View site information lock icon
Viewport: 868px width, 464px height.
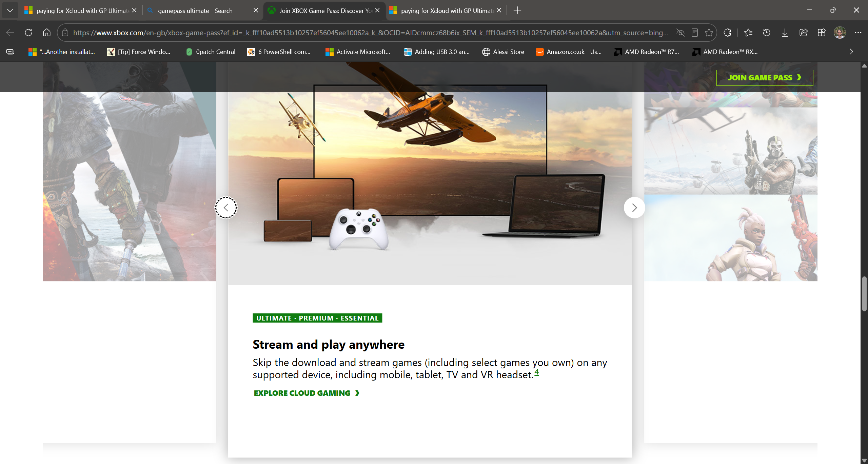(x=65, y=33)
